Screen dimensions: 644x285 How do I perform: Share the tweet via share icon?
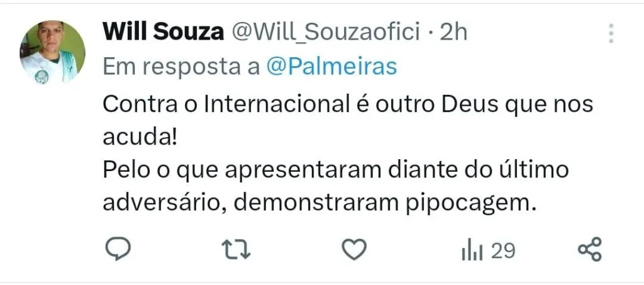tap(590, 249)
